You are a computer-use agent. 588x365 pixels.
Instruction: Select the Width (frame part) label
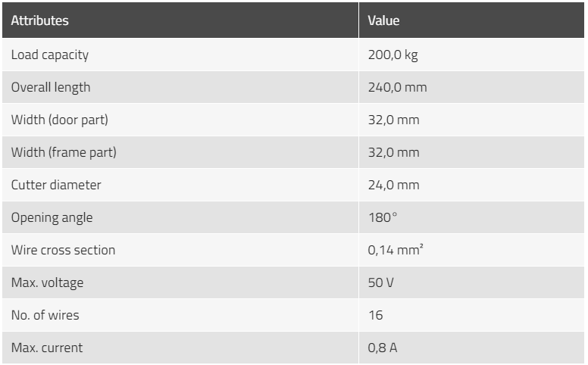[x=64, y=152]
